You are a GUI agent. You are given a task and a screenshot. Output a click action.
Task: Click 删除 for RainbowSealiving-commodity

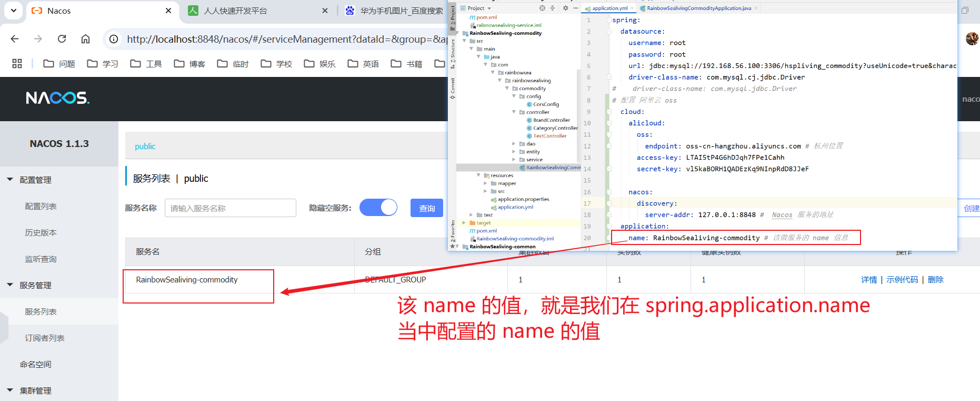tap(935, 280)
